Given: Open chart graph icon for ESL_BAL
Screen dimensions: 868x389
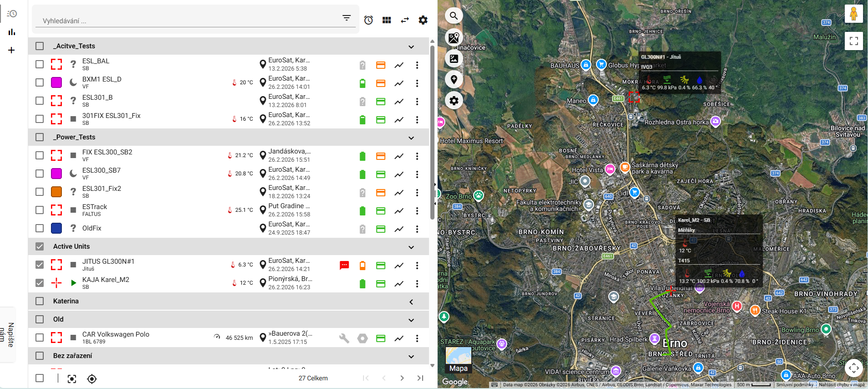Looking at the screenshot, I should tap(399, 65).
